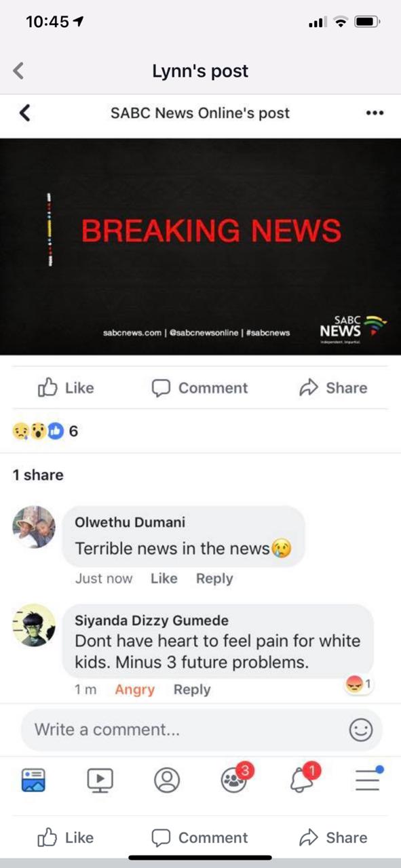Toggle Angry reaction on Siyanda's comment
The image size is (401, 868).
(134, 690)
